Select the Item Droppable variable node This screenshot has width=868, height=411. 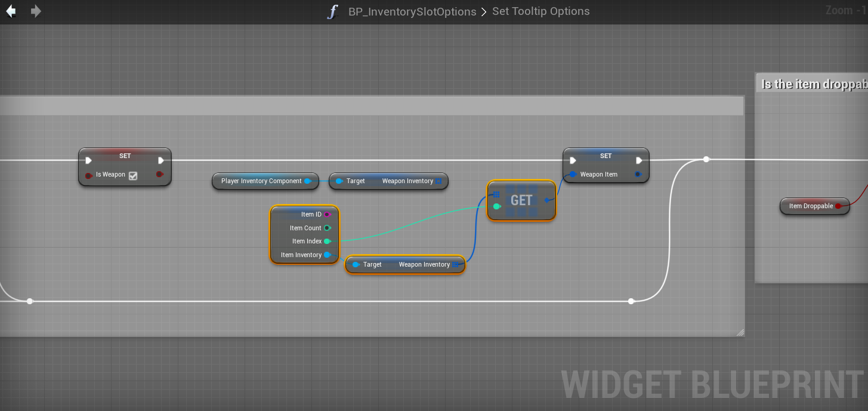810,206
